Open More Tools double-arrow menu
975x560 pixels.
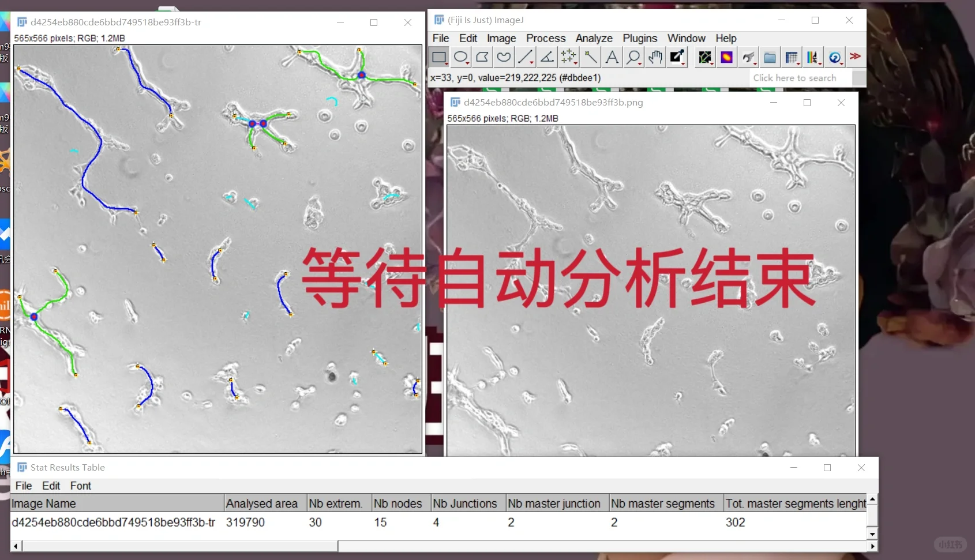click(856, 57)
